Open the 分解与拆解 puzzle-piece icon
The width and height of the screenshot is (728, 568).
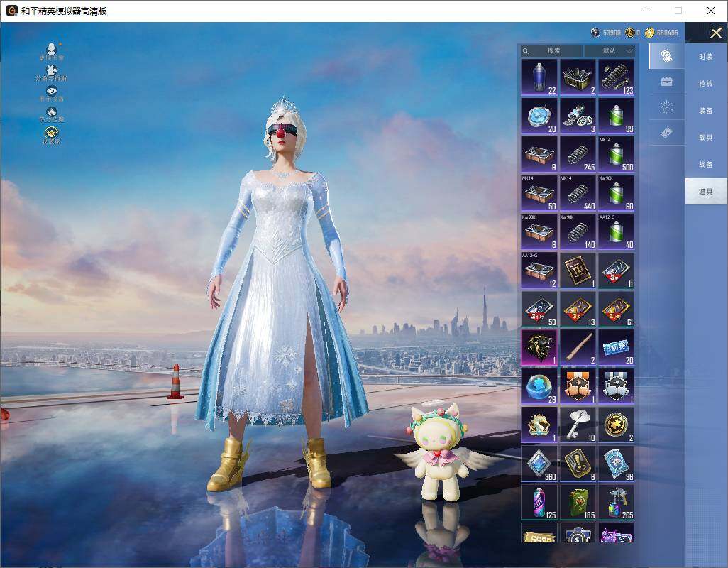pyautogui.click(x=52, y=73)
